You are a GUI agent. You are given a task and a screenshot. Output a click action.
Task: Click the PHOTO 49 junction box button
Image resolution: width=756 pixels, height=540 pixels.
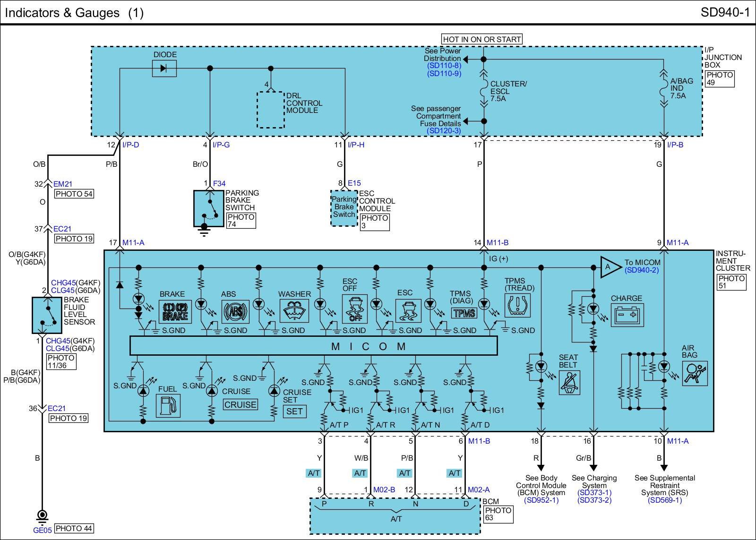pos(720,79)
